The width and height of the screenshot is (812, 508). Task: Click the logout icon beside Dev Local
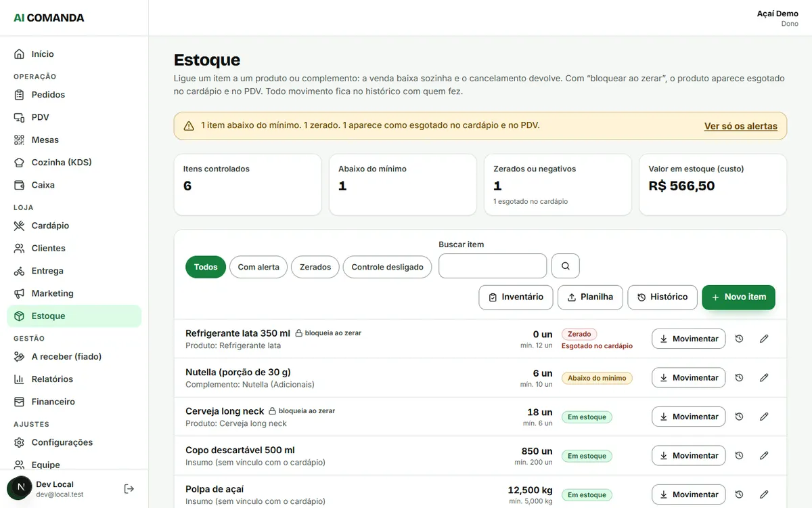tap(129, 488)
